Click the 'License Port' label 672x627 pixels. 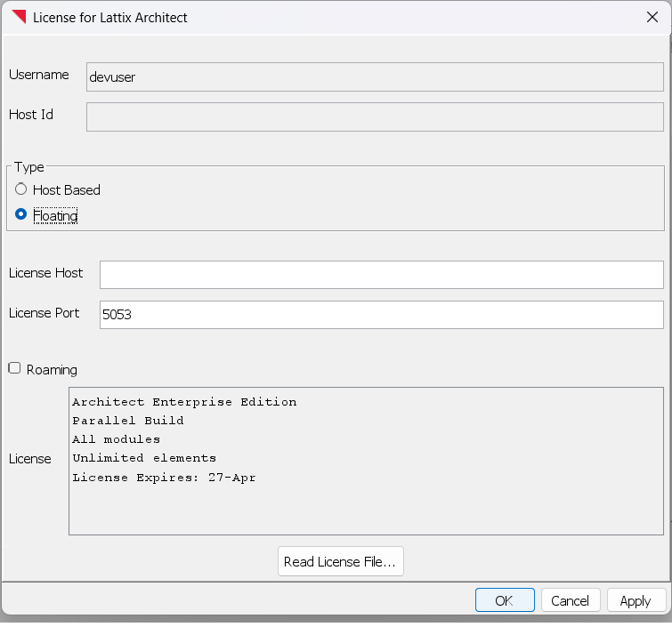44,313
